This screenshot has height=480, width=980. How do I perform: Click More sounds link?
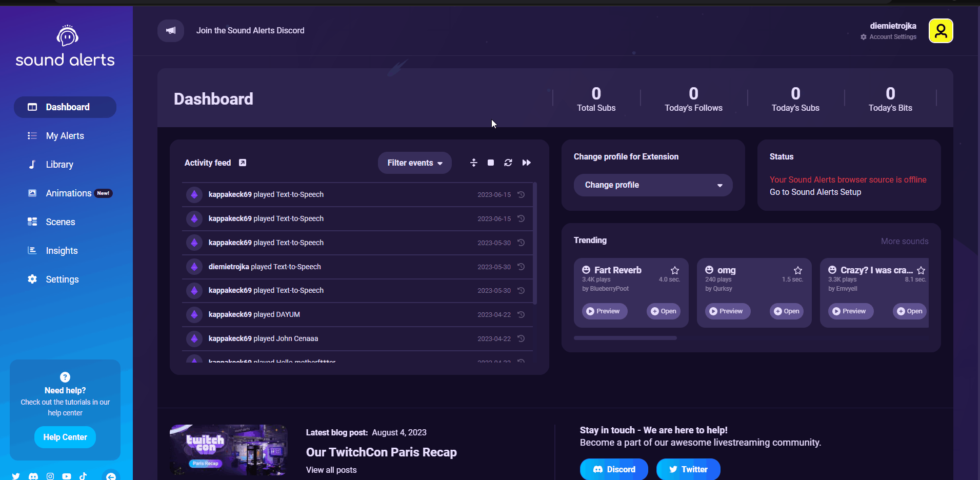905,241
